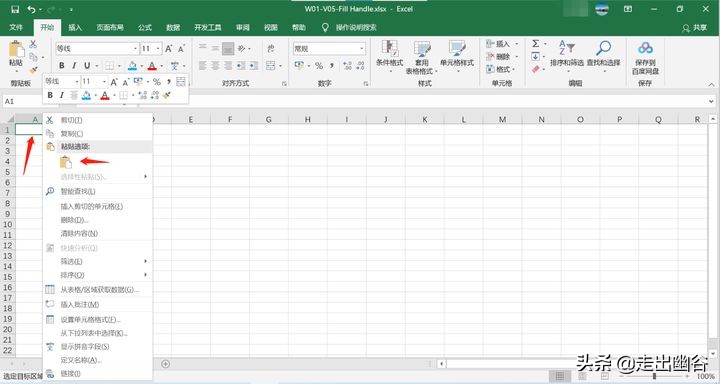
Task: Switch to the 数据 ribbon tab
Action: pyautogui.click(x=173, y=28)
